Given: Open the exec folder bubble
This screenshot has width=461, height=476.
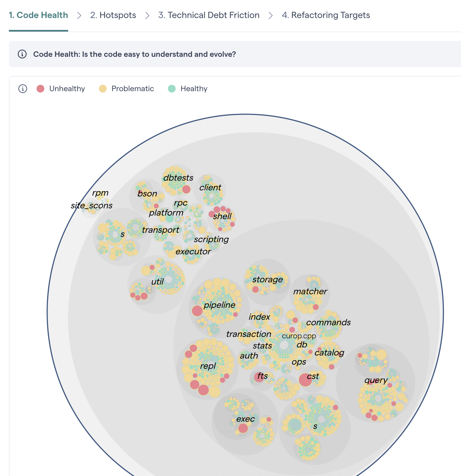Looking at the screenshot, I should [x=245, y=419].
